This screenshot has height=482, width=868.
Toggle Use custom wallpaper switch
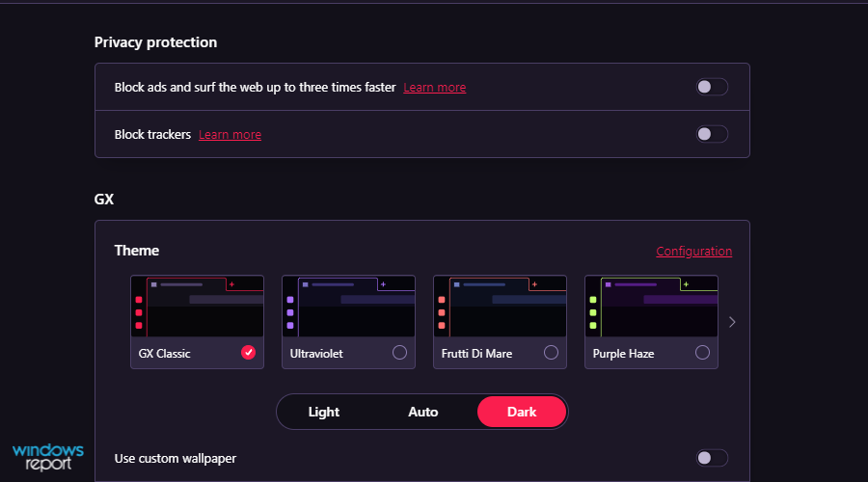(712, 458)
